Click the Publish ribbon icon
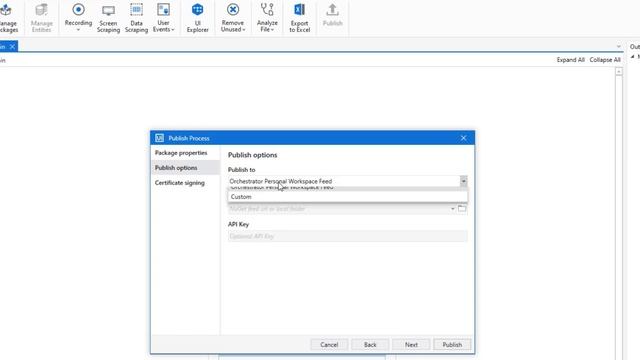This screenshot has height=360, width=640. (332, 10)
